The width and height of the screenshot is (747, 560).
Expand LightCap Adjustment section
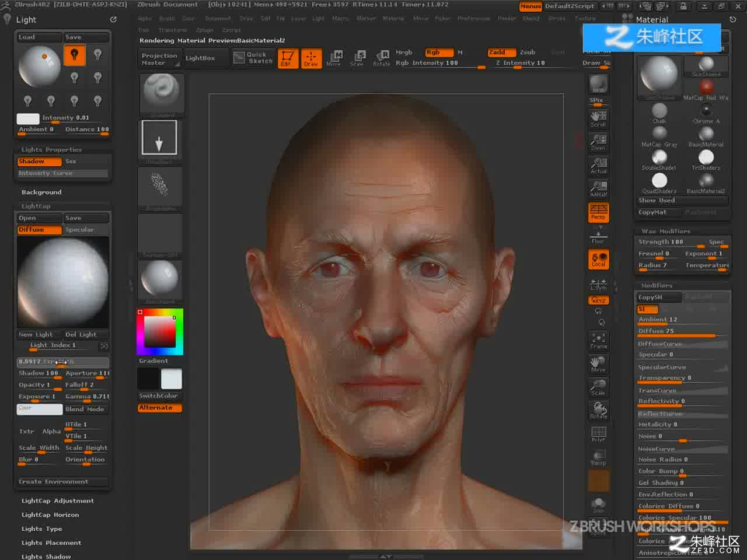click(57, 501)
